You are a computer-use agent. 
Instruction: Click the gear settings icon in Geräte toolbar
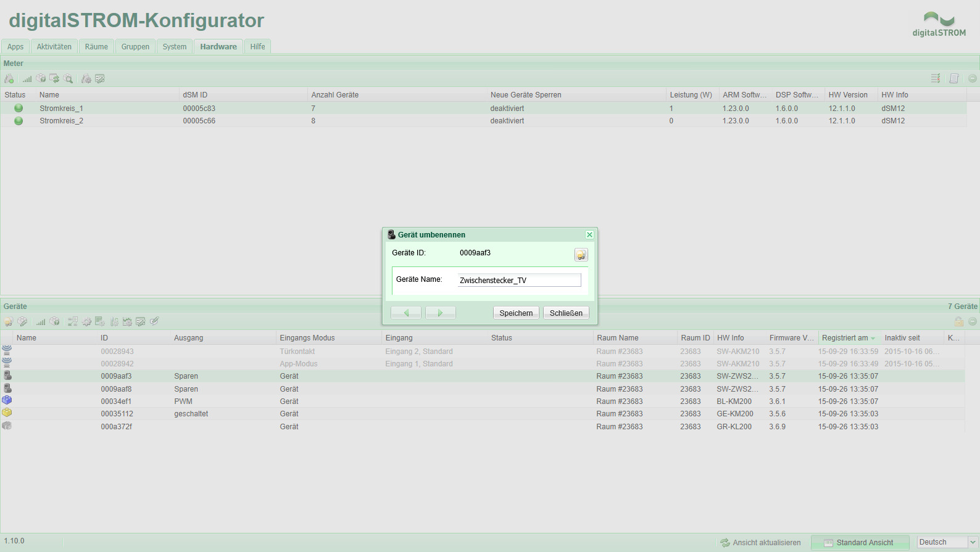tap(86, 322)
